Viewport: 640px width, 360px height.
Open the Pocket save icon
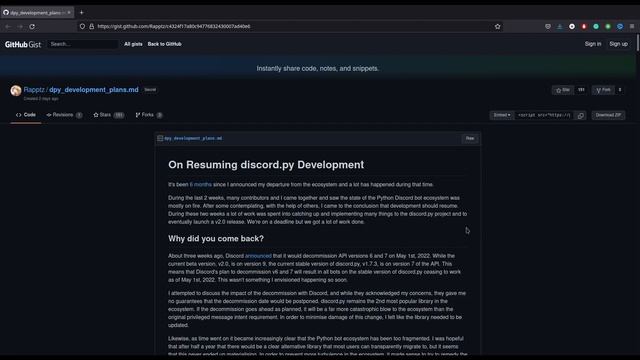548,27
